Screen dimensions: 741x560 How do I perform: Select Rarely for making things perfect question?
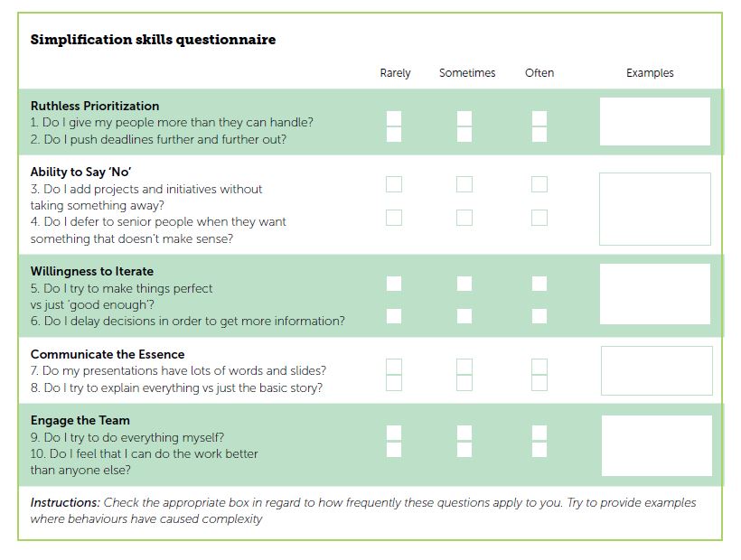pos(394,284)
